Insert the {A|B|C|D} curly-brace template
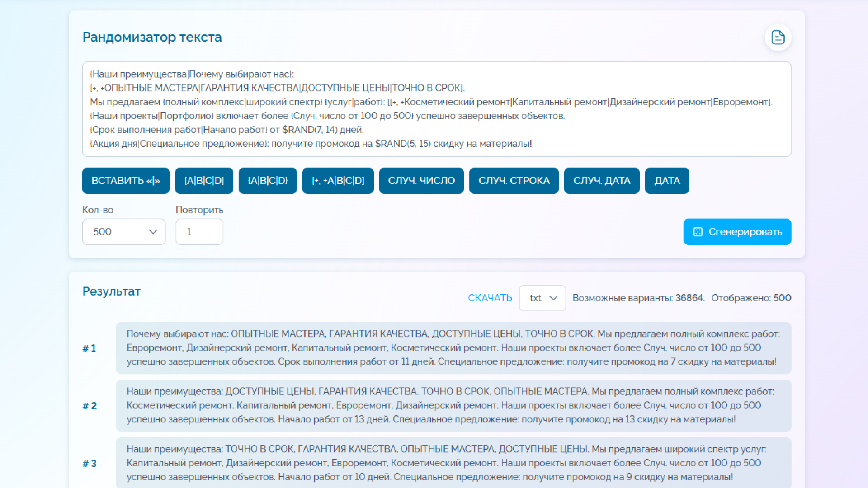Image resolution: width=868 pixels, height=488 pixels. pyautogui.click(x=268, y=181)
